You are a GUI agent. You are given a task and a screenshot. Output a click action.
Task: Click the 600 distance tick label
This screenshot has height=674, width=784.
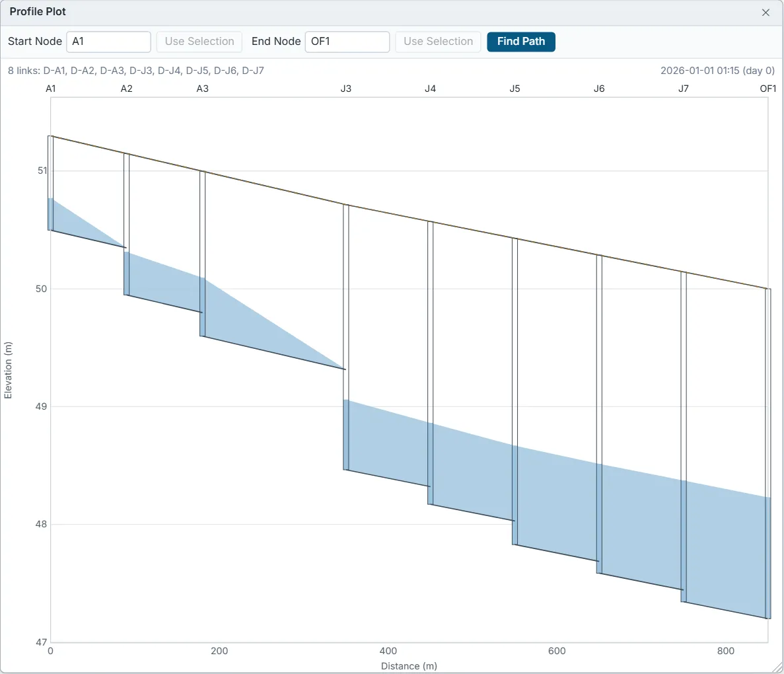[557, 651]
